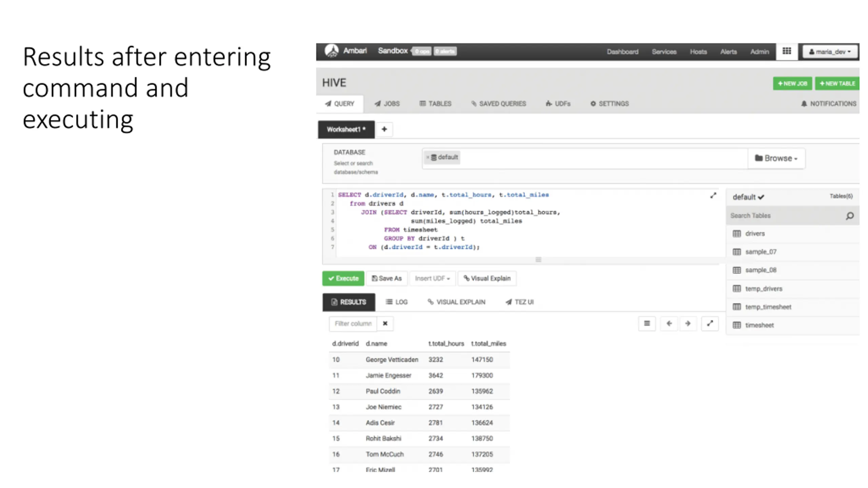The width and height of the screenshot is (868, 488).
Task: Clear the filter columns X button
Action: tap(385, 323)
